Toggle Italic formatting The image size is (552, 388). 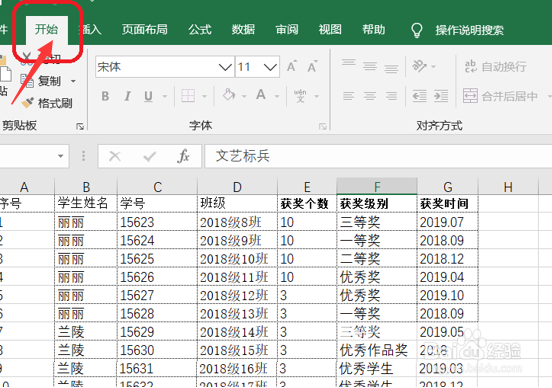pyautogui.click(x=127, y=96)
